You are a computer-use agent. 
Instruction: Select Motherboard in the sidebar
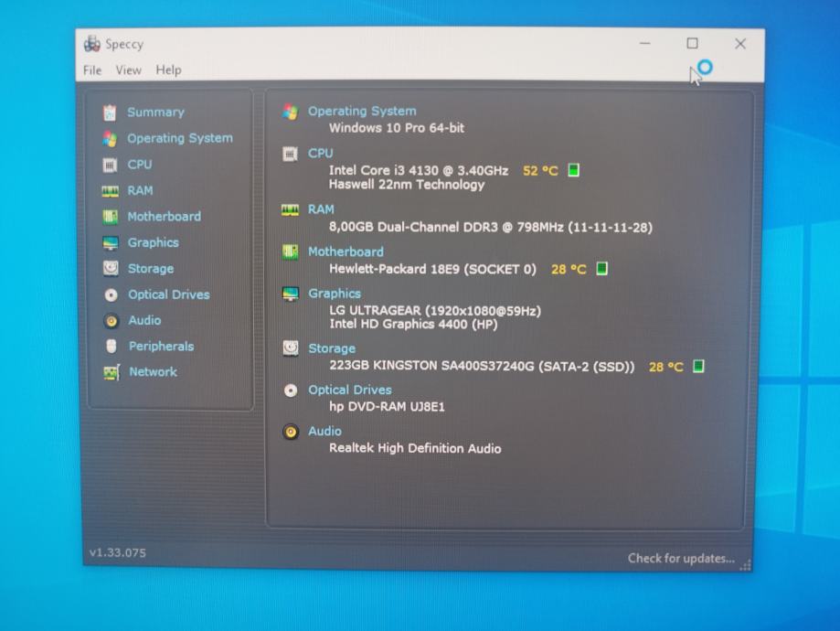point(164,217)
